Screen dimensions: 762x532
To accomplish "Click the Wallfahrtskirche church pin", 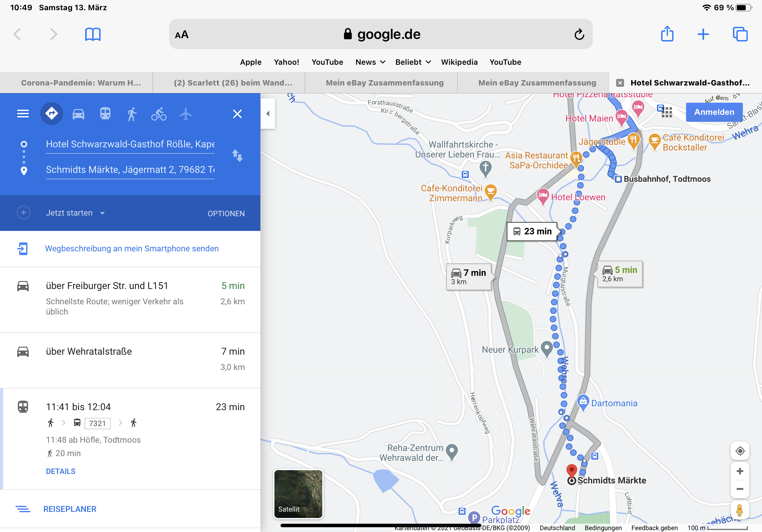I will (486, 168).
